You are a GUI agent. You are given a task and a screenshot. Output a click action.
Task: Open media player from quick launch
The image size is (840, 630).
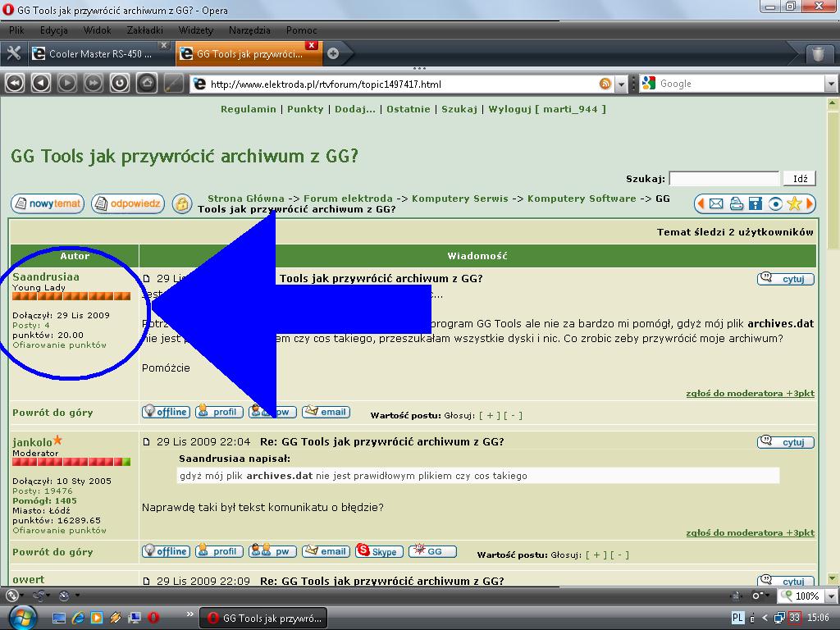(x=97, y=618)
